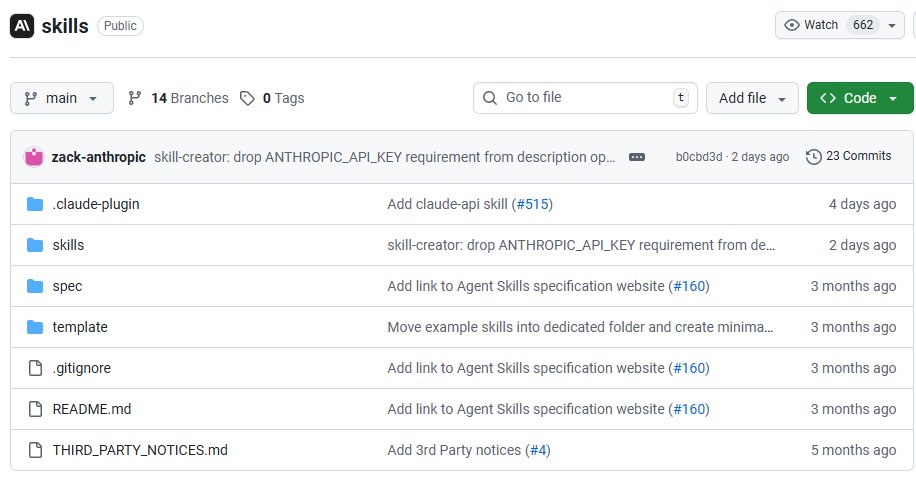Click the history clock icon
This screenshot has width=916, height=482.
(814, 157)
